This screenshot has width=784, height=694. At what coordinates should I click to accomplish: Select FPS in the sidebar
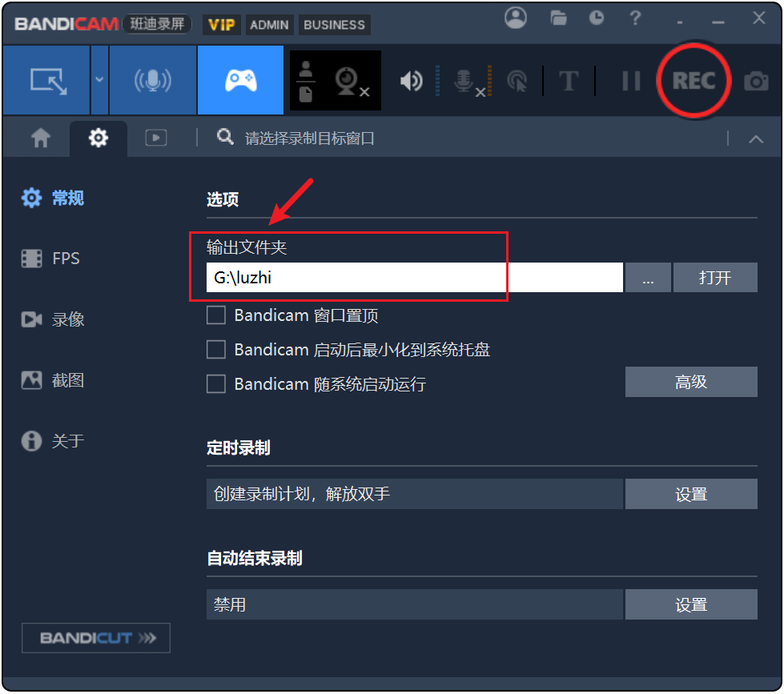pyautogui.click(x=50, y=259)
